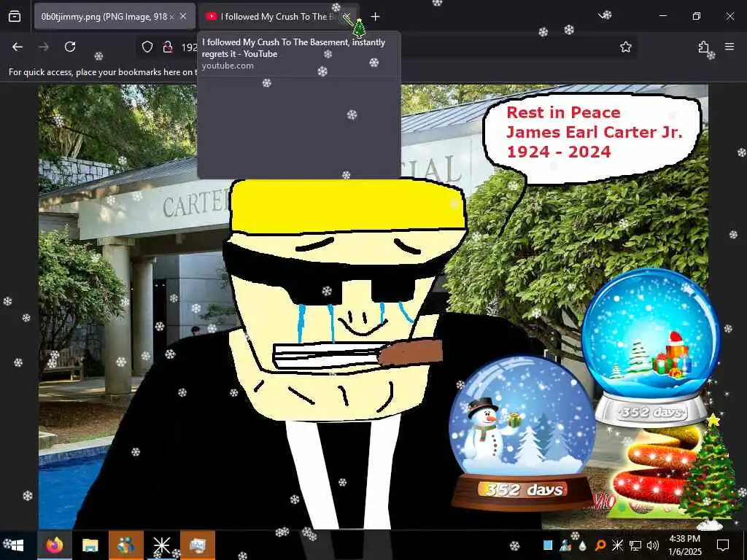Screen dimensions: 747x560
Task: Open the Firefox application menu
Action: tap(729, 47)
